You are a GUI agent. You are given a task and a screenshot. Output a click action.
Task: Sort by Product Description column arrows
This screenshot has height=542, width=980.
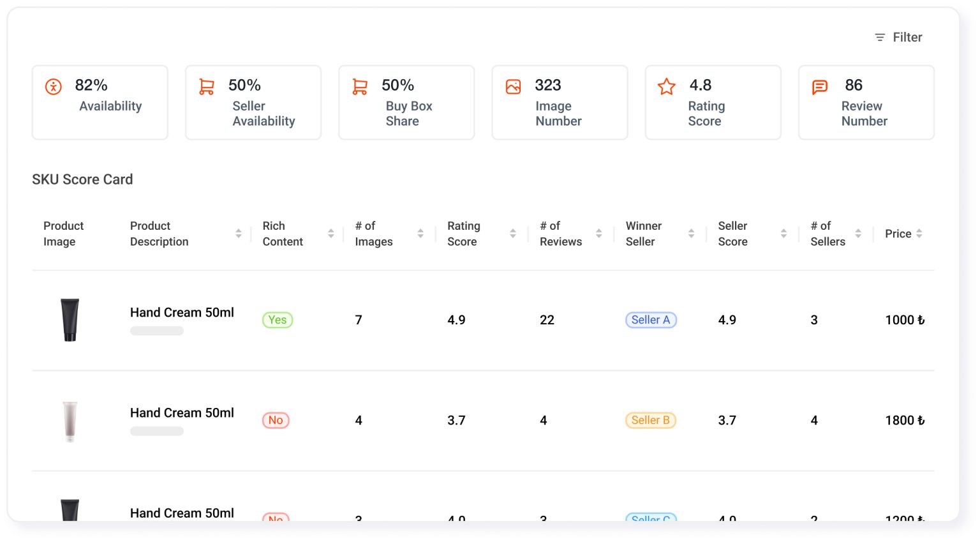click(239, 234)
